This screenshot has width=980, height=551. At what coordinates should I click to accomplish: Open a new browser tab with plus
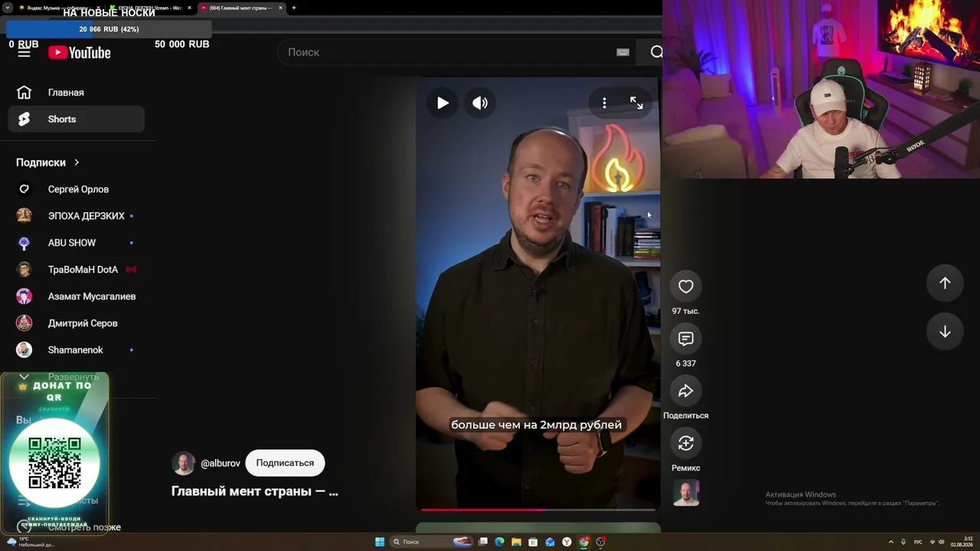click(294, 8)
